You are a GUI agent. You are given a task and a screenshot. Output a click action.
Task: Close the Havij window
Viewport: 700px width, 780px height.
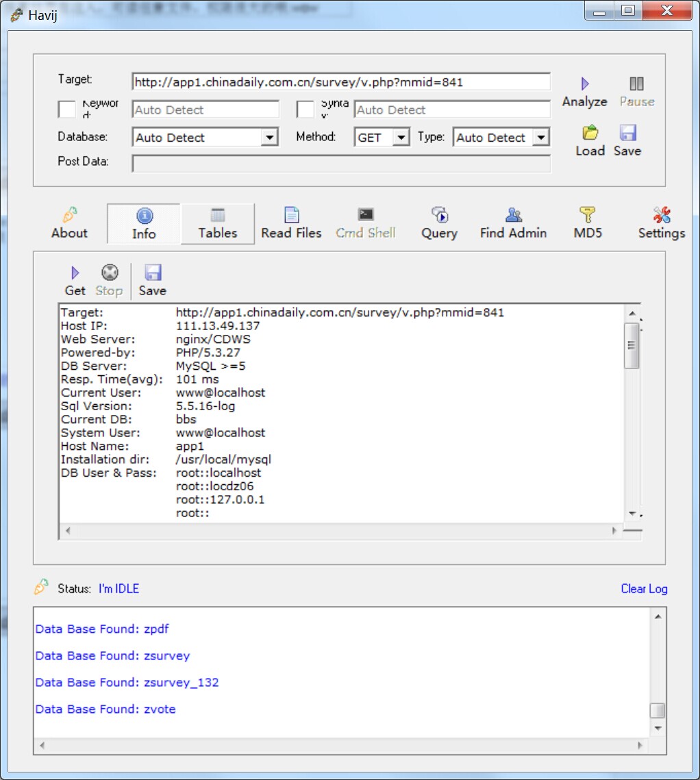(666, 11)
